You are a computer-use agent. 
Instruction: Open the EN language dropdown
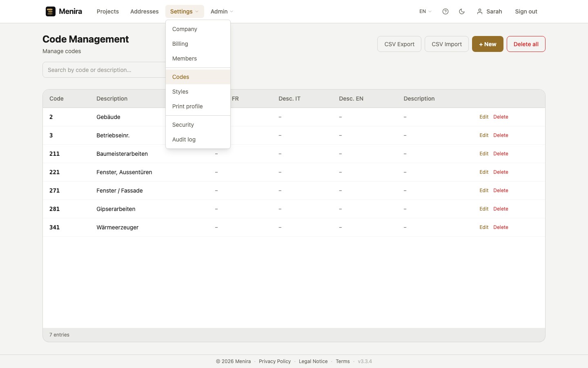(425, 11)
